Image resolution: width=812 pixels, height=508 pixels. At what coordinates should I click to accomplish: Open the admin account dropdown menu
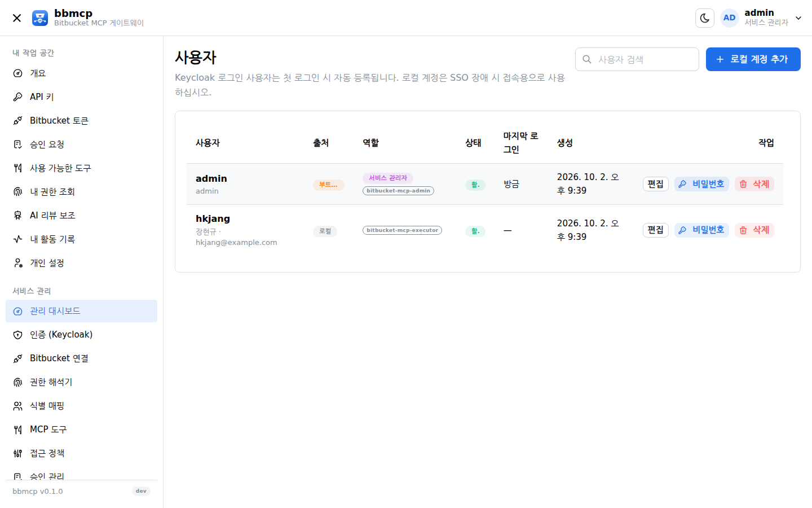pos(798,18)
